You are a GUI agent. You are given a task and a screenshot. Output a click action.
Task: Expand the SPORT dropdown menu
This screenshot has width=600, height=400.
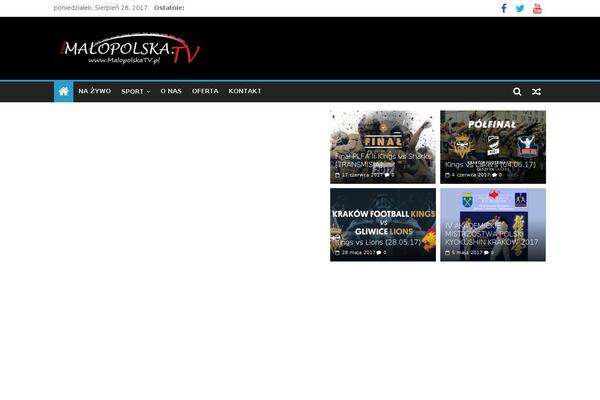click(x=136, y=91)
